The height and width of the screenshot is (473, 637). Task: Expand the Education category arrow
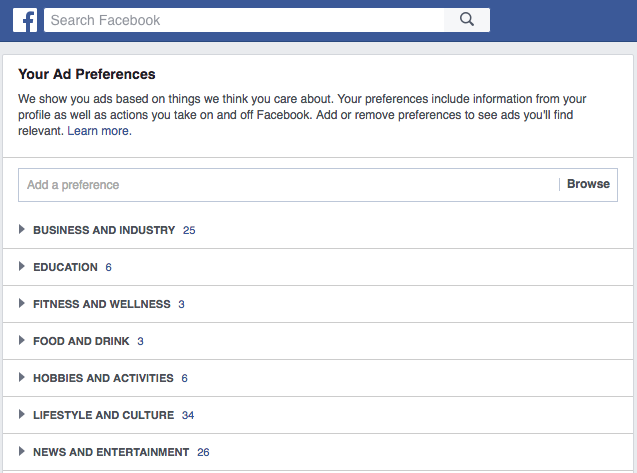[x=22, y=267]
